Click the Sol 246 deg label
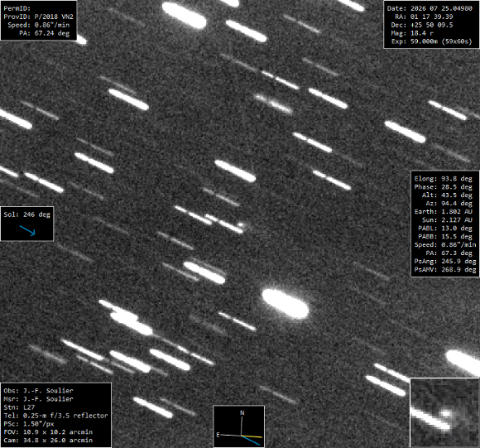The height and width of the screenshot is (448, 480). [27, 214]
